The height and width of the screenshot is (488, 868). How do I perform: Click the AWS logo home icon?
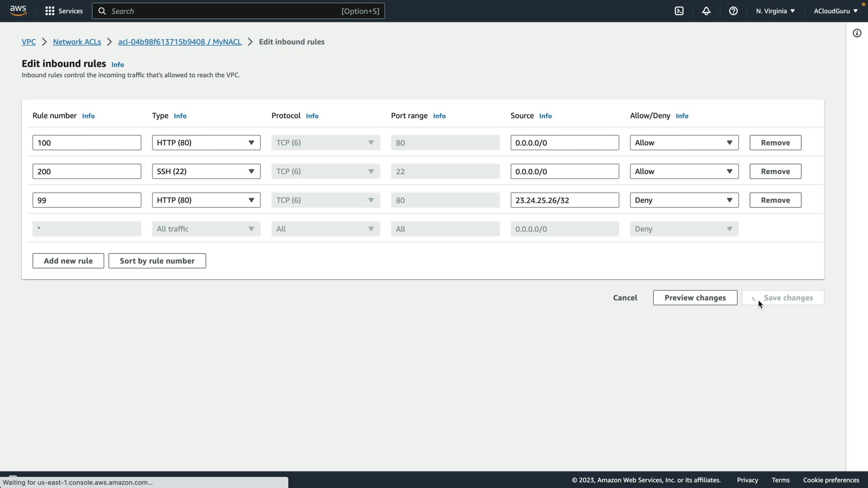(18, 11)
